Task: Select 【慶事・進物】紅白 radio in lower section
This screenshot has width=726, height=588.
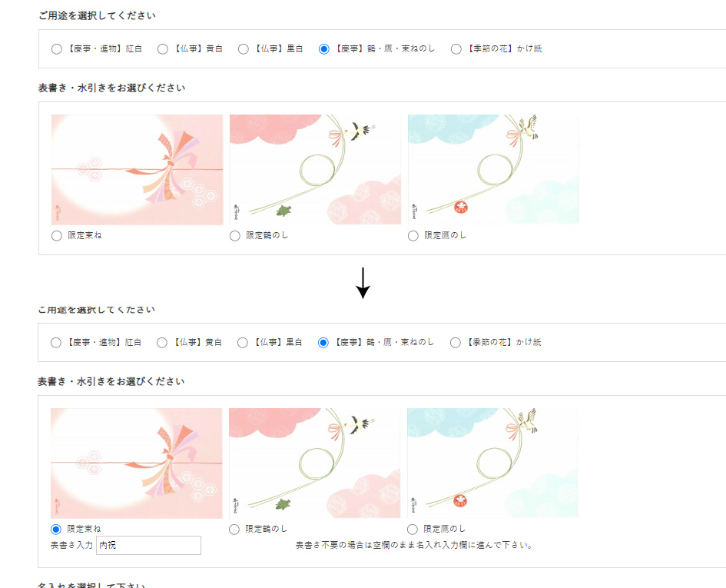Action: (x=55, y=343)
